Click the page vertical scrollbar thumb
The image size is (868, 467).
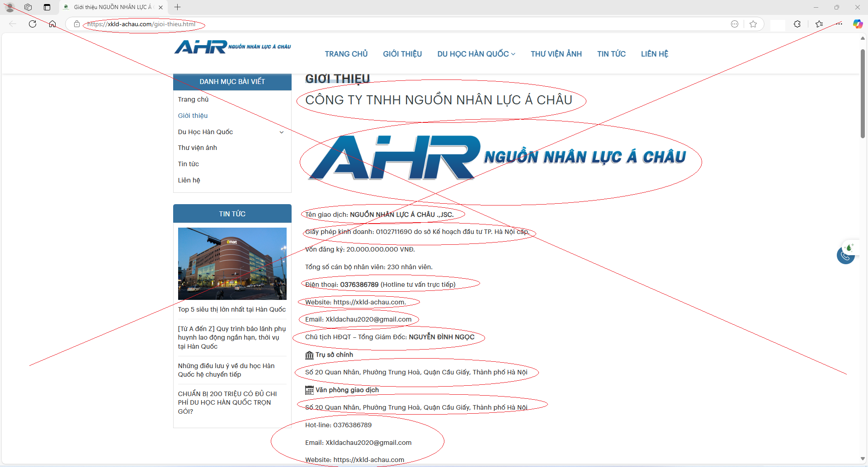[x=863, y=93]
